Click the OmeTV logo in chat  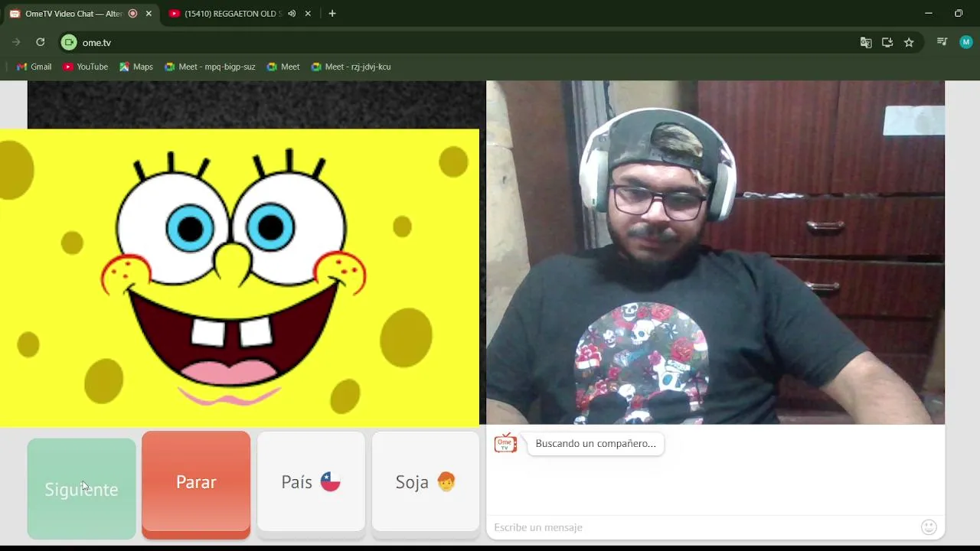coord(505,443)
